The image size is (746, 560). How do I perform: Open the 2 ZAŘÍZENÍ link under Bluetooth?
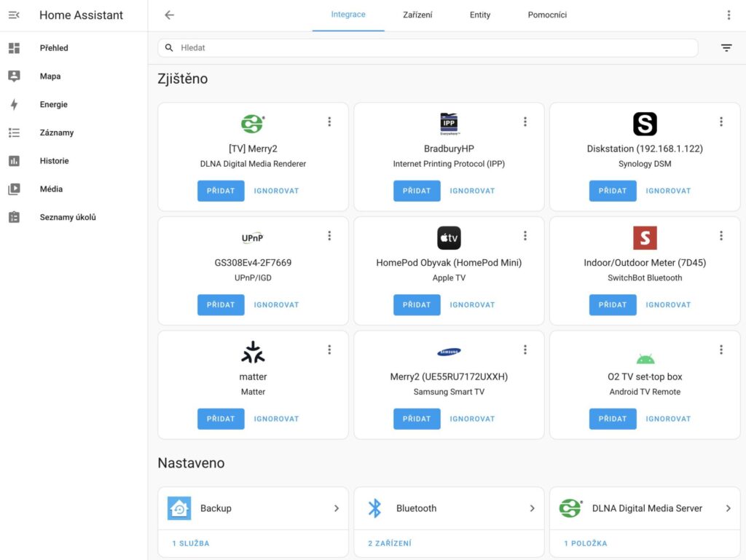[390, 543]
